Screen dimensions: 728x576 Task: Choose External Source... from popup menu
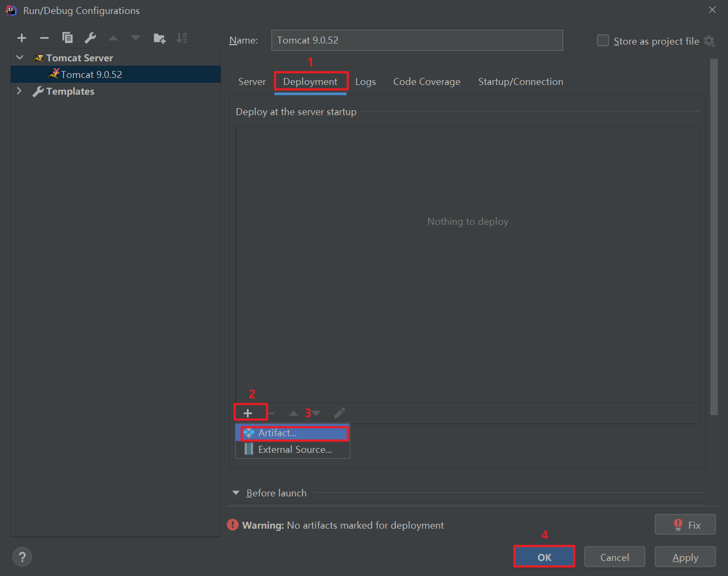click(293, 450)
